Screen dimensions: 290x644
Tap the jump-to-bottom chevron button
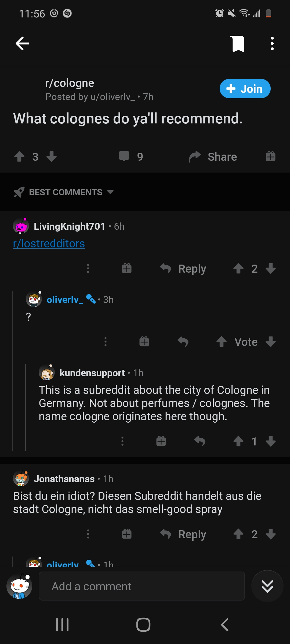[x=267, y=587]
